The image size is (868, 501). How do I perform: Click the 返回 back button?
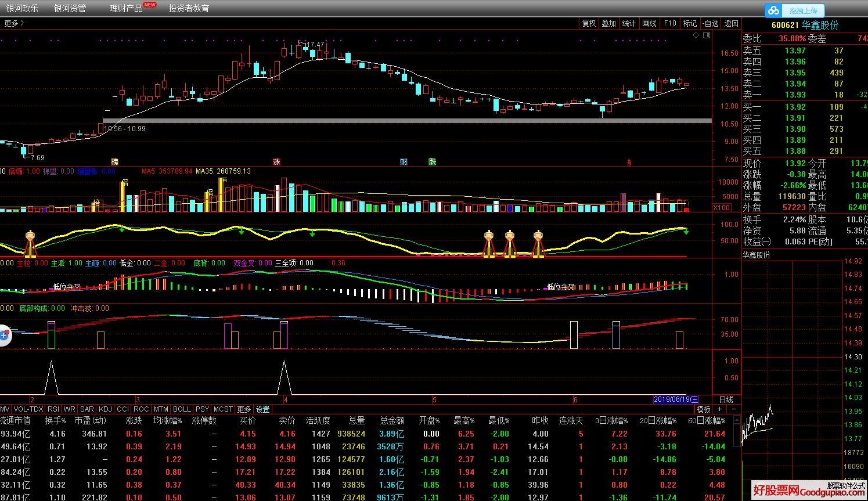[732, 23]
